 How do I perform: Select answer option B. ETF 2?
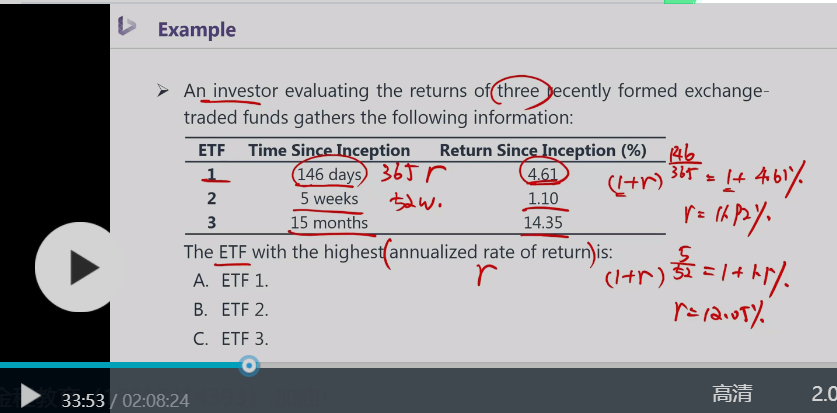pos(231,309)
